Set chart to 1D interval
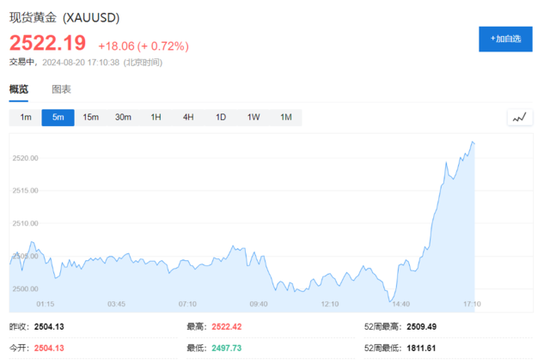The height and width of the screenshot is (364, 550). pos(221,117)
